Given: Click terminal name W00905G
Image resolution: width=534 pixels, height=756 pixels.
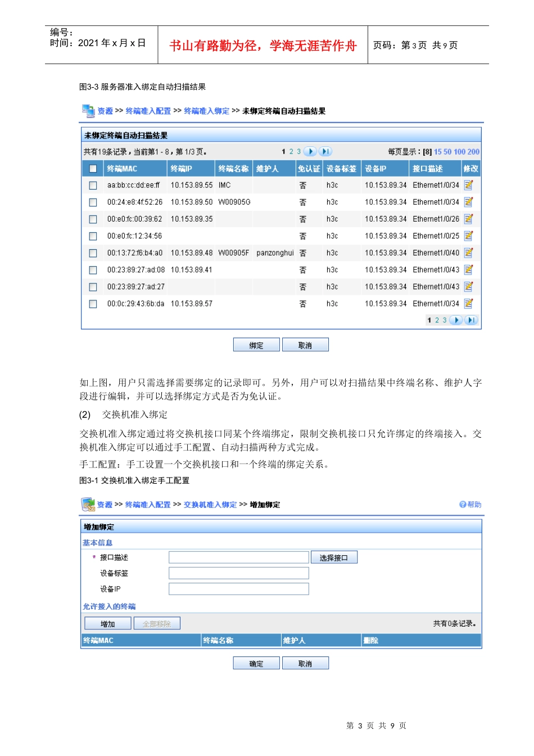Looking at the screenshot, I should tap(234, 202).
